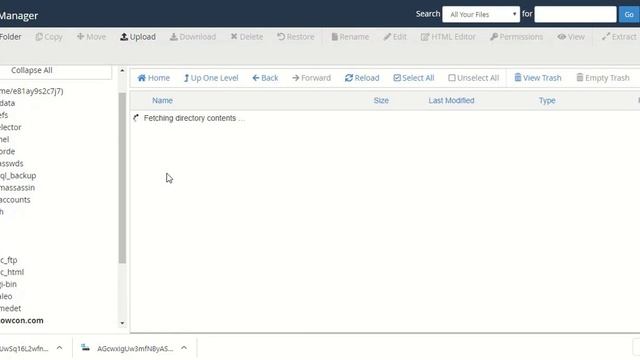The width and height of the screenshot is (640, 360).
Task: Click the Permissions key icon
Action: 493,37
